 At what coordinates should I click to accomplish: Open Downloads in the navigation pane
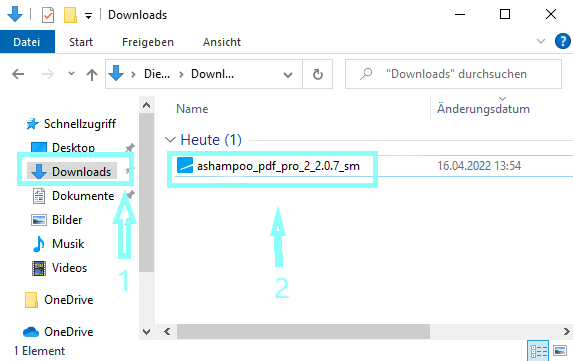click(72, 171)
